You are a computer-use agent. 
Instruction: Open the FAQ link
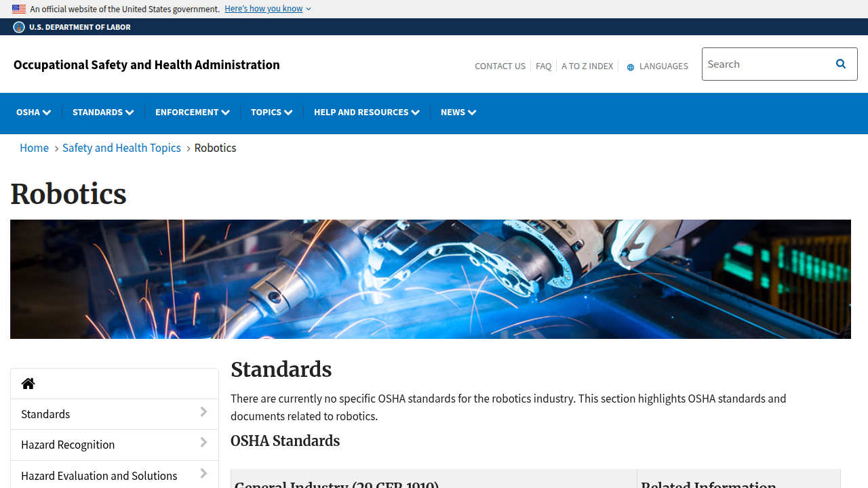click(x=543, y=66)
